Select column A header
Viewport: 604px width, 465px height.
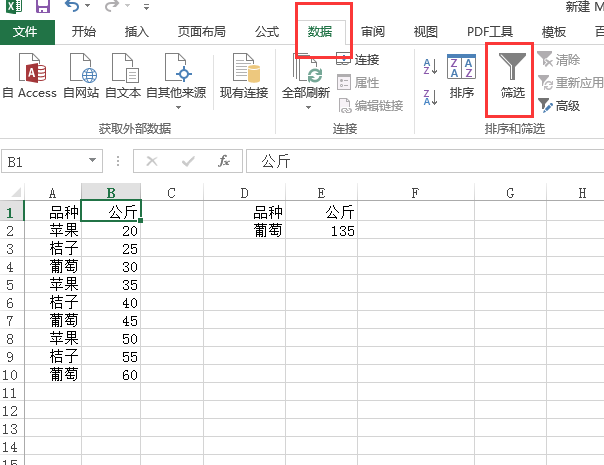coord(53,193)
